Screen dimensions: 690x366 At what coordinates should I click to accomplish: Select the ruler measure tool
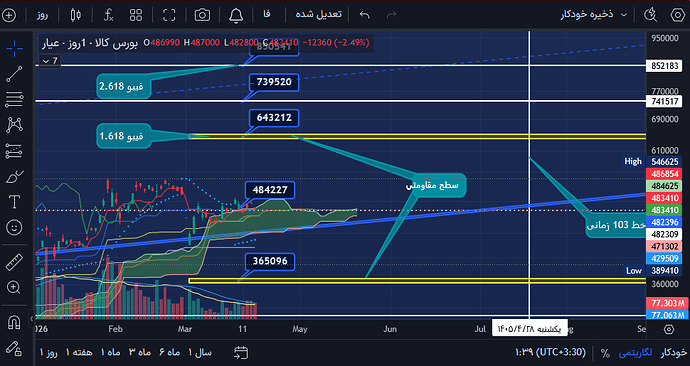coord(14,262)
